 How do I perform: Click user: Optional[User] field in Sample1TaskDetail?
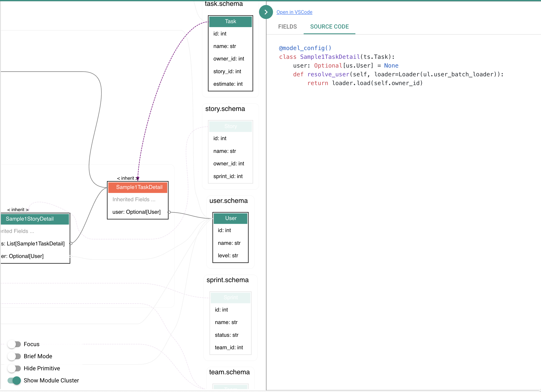[136, 212]
